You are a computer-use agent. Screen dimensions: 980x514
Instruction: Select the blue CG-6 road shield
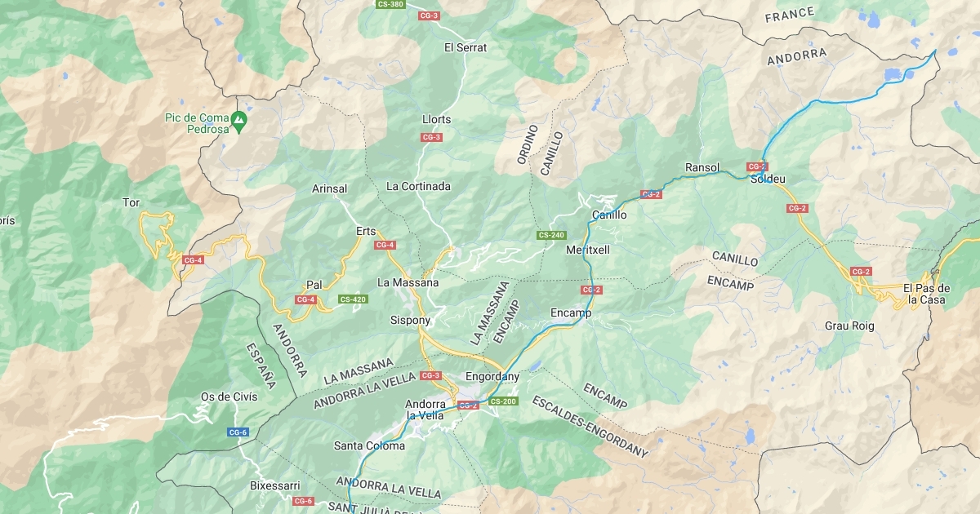[238, 432]
